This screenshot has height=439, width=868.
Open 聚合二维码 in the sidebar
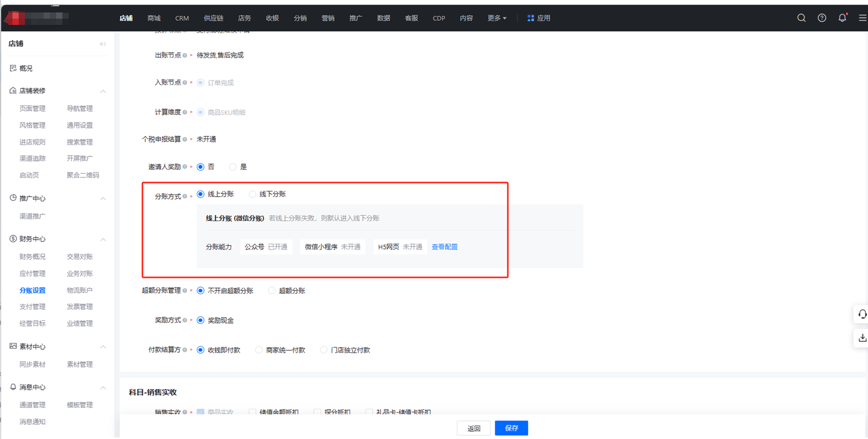83,175
